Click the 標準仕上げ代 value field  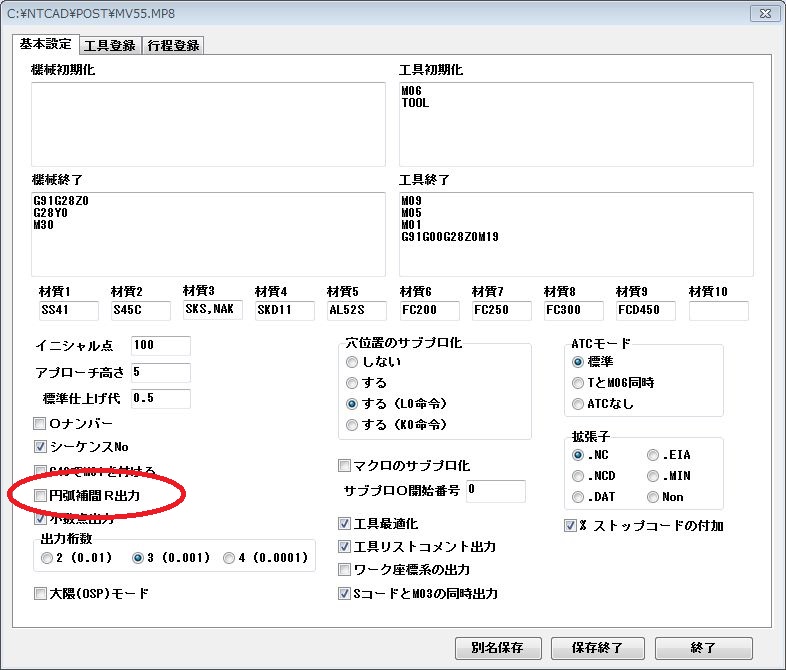161,398
